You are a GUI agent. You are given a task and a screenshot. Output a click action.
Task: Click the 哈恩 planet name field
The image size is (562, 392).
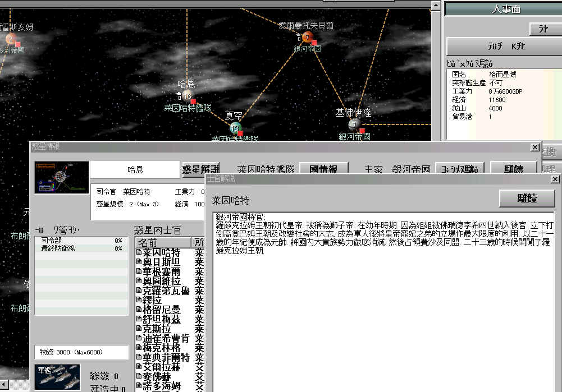pos(135,169)
